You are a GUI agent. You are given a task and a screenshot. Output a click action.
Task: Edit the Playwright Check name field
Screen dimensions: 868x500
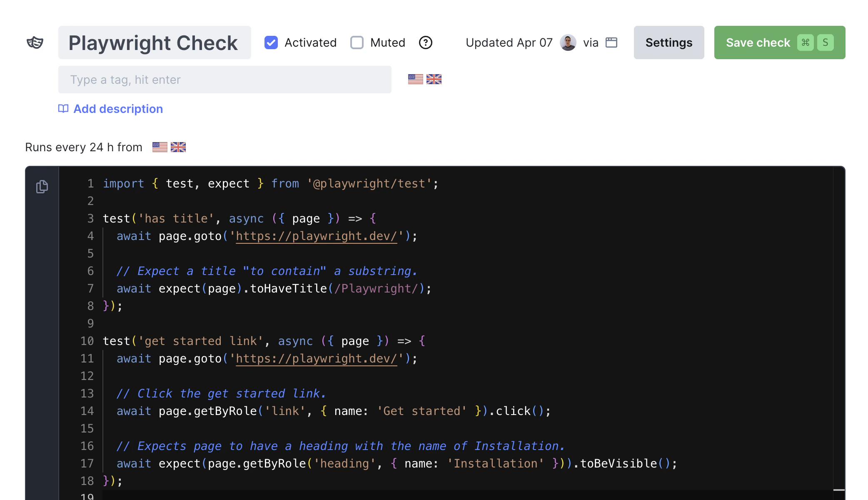click(154, 42)
